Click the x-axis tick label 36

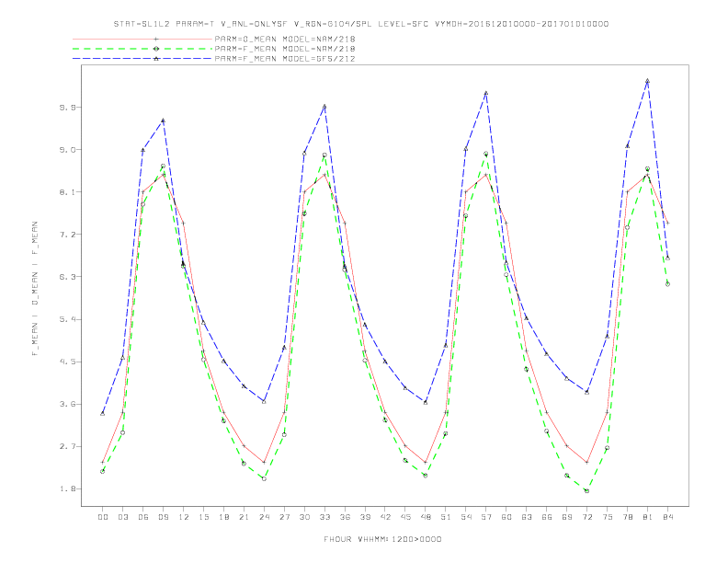click(x=345, y=517)
